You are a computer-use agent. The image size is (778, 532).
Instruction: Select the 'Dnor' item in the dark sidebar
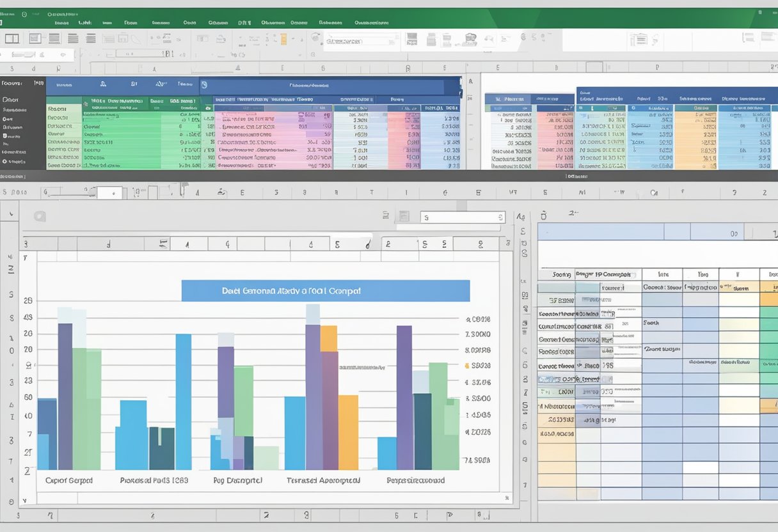[11, 100]
